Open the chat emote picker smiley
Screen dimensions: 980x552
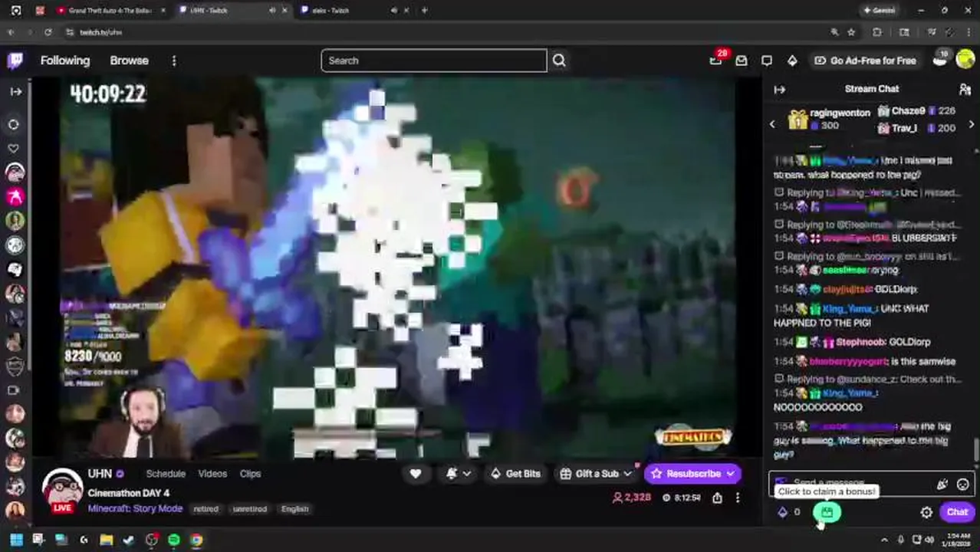963,485
